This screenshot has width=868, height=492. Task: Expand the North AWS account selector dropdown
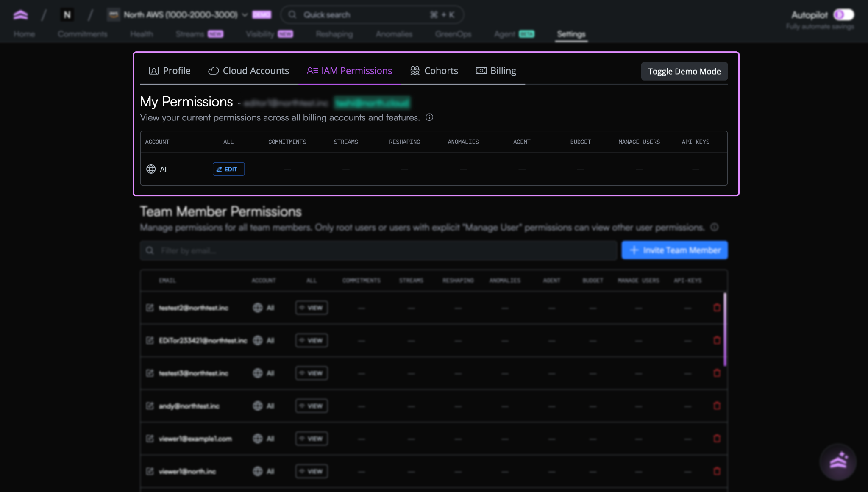pyautogui.click(x=245, y=14)
